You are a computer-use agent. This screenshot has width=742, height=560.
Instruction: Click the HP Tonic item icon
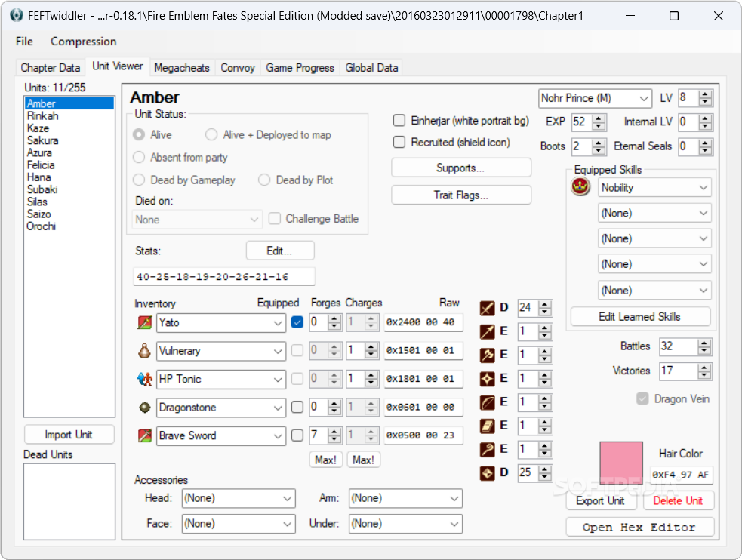click(x=145, y=379)
